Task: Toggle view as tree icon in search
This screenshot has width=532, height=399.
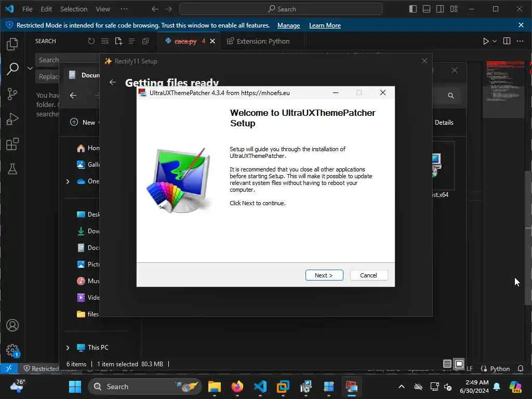Action: click(x=132, y=41)
